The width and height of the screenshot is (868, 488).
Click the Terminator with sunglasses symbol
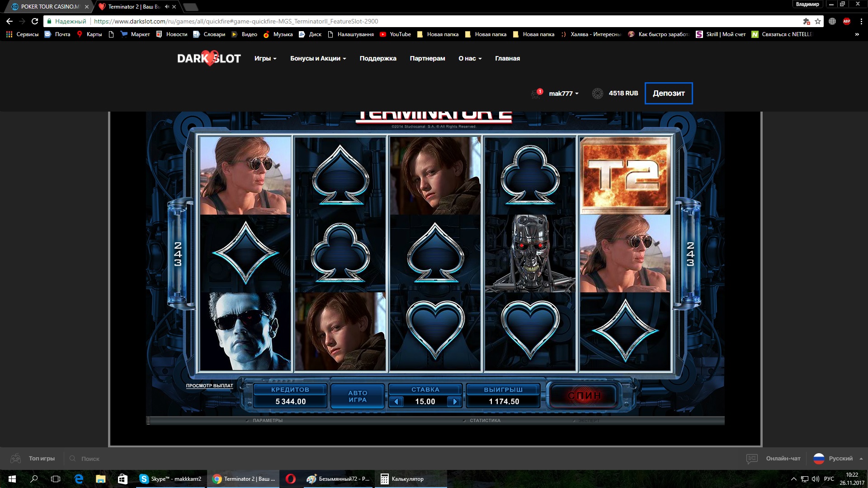245,331
